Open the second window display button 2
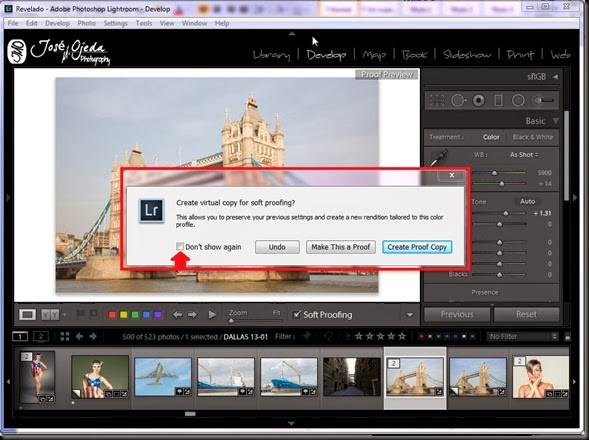The width and height of the screenshot is (589, 440). 41,336
